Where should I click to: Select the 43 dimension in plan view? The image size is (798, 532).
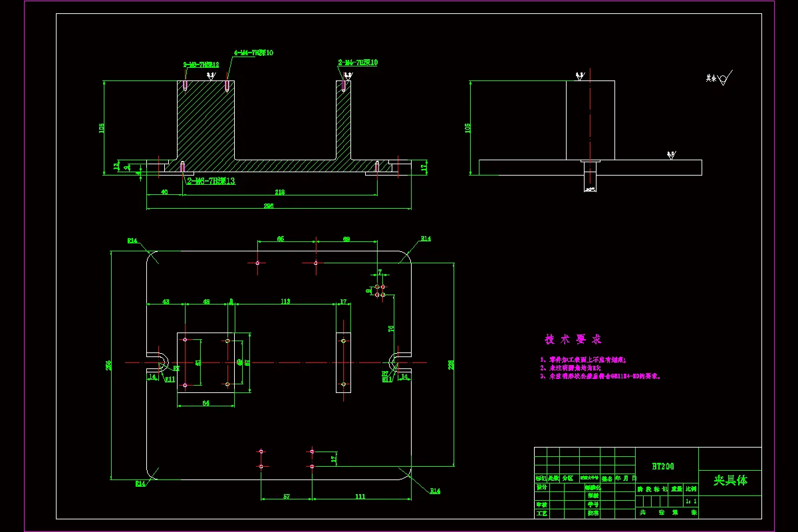coord(166,301)
